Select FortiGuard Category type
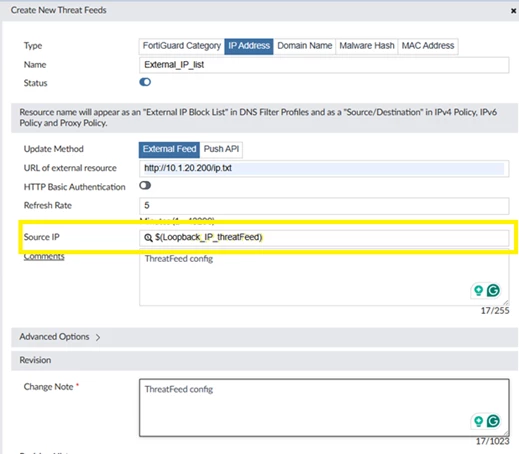This screenshot has height=454, width=519. click(182, 46)
